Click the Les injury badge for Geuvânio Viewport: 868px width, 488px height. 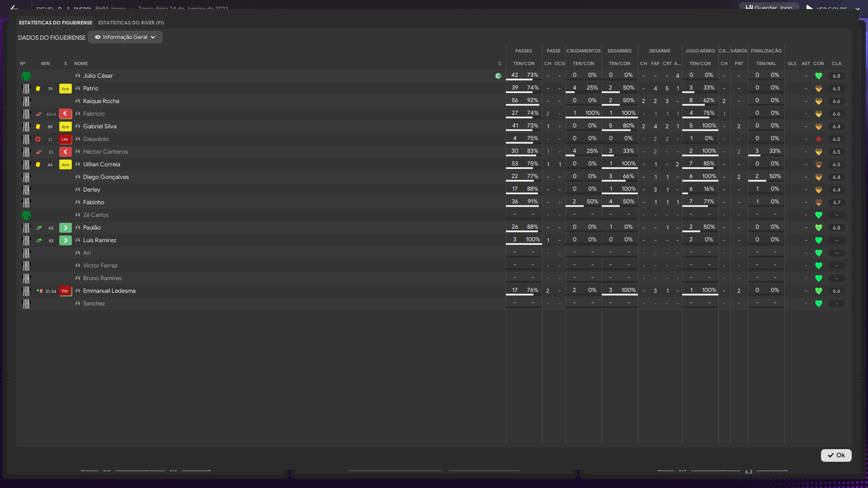(65, 139)
